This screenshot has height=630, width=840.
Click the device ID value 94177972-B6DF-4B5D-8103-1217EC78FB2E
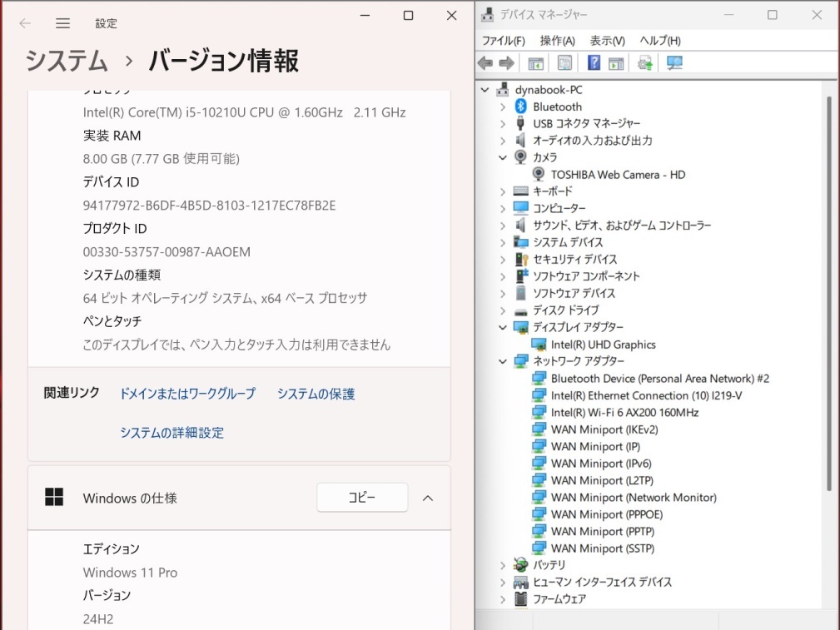point(210,206)
